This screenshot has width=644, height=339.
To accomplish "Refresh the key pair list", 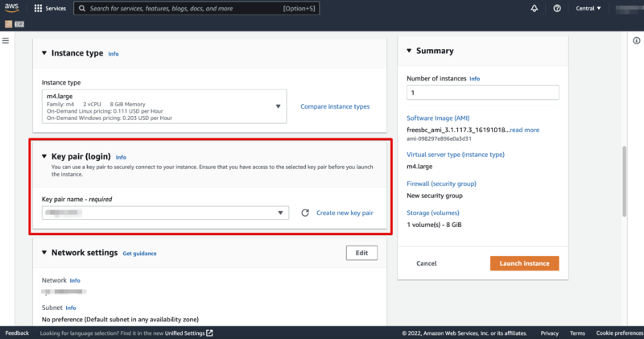I will pos(305,213).
